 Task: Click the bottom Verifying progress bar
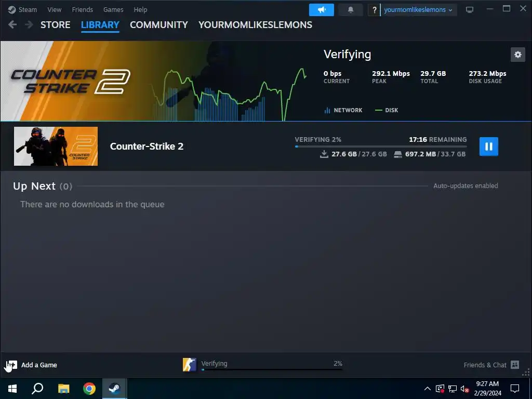tap(272, 369)
